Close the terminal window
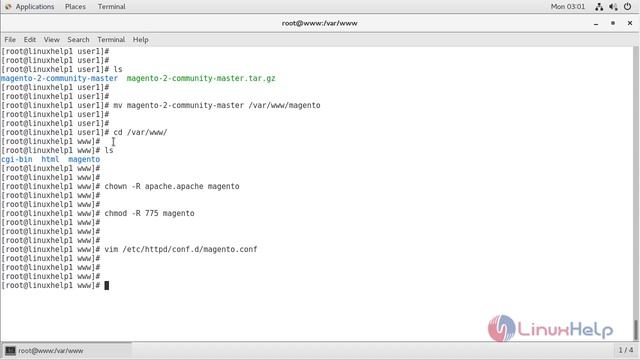The width and height of the screenshot is (640, 360). [630, 23]
